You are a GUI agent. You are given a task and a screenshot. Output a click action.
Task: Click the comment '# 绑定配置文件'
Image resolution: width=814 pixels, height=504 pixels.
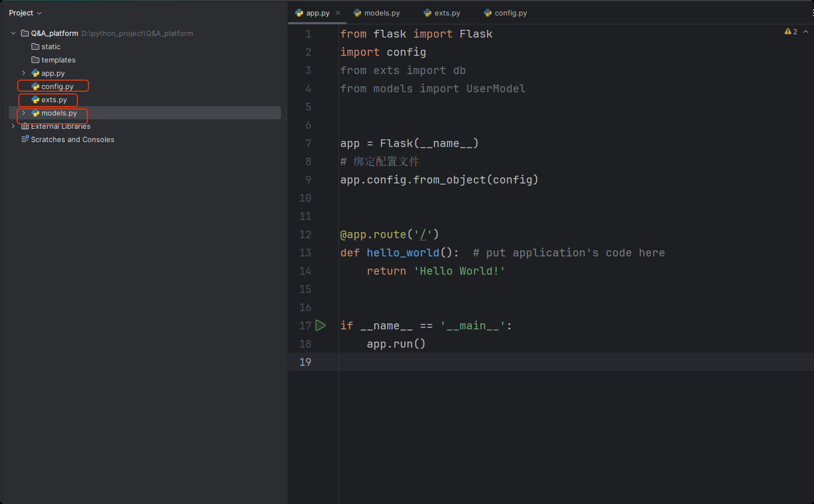coord(380,161)
